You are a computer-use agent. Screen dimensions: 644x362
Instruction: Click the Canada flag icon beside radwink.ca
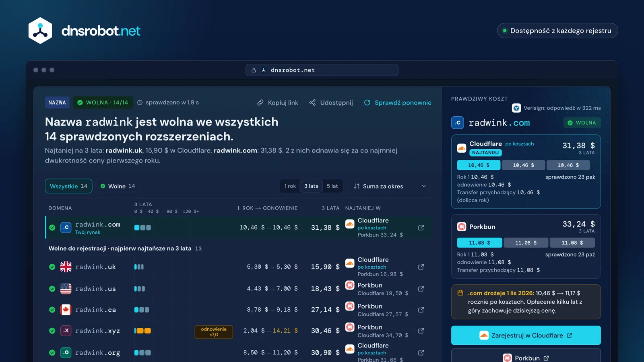tap(66, 310)
